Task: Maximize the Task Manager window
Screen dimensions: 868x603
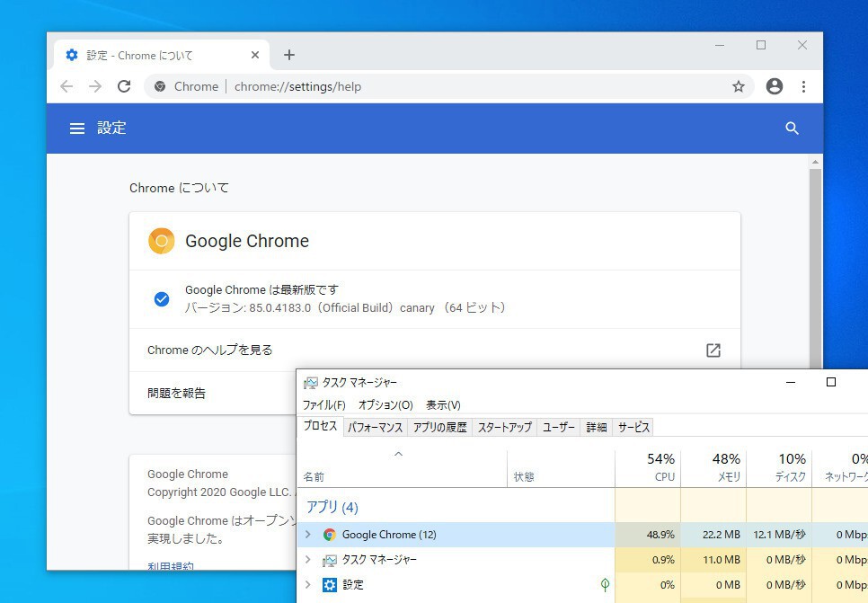Action: [x=831, y=382]
